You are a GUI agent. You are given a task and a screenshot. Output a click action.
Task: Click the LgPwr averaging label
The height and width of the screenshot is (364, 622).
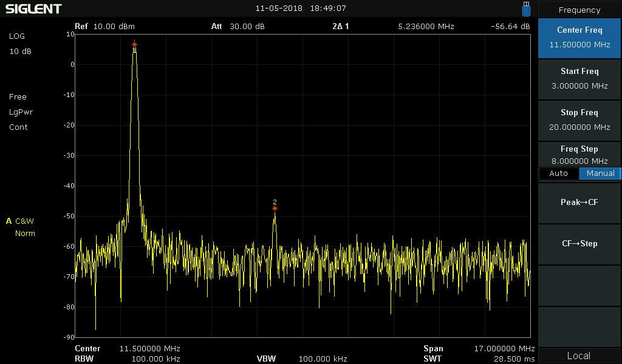point(21,112)
